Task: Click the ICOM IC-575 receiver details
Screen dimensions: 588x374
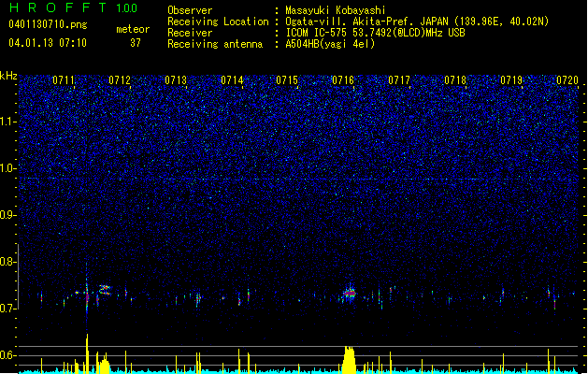Action: (x=376, y=33)
